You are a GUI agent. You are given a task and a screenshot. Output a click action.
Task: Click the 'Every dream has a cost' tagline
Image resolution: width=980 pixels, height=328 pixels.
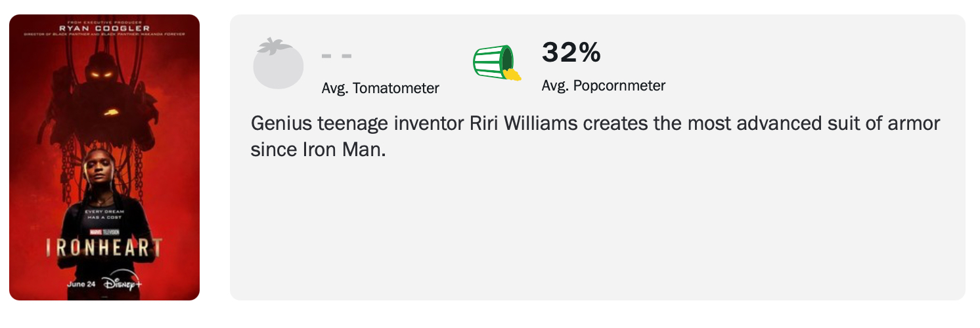pyautogui.click(x=104, y=214)
